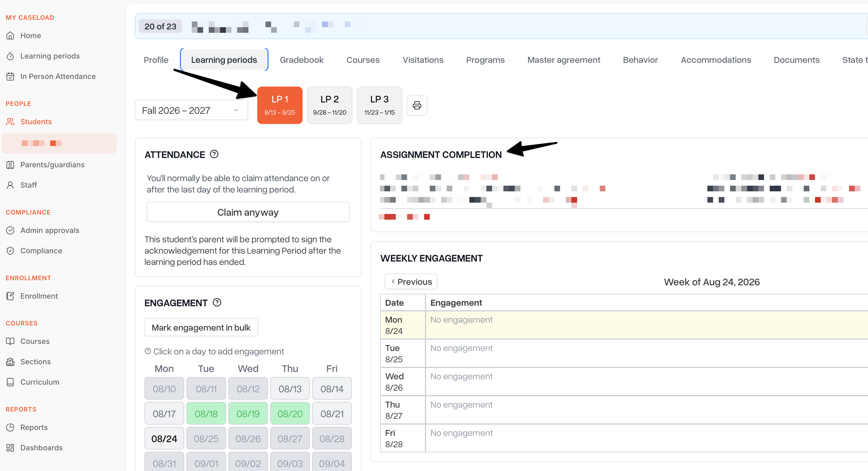This screenshot has width=868, height=471.
Task: Click the Enrollment edit icon
Action: (x=10, y=296)
